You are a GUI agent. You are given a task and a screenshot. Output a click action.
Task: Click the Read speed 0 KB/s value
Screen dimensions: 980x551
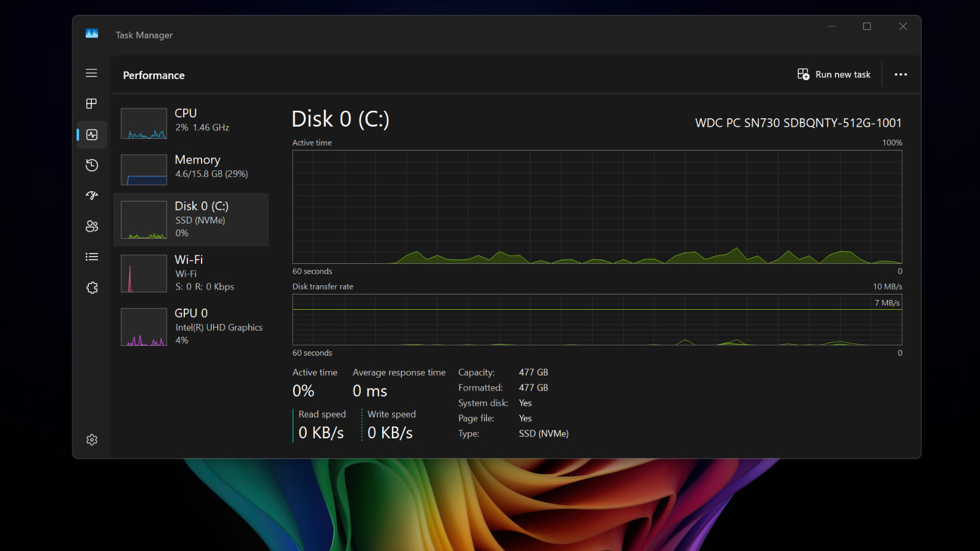[x=321, y=433]
